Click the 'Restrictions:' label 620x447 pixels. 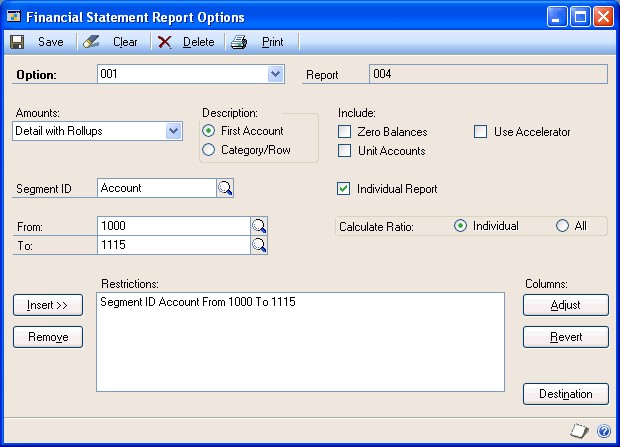(x=130, y=284)
